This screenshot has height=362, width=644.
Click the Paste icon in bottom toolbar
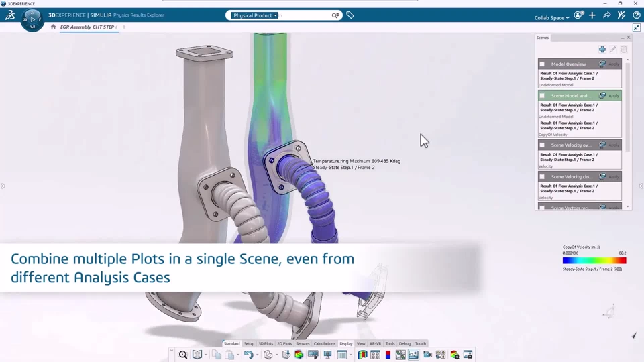tap(229, 355)
